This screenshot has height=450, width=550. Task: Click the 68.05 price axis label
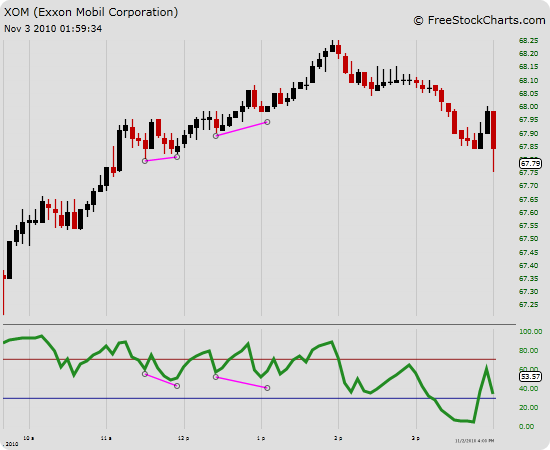(528, 94)
